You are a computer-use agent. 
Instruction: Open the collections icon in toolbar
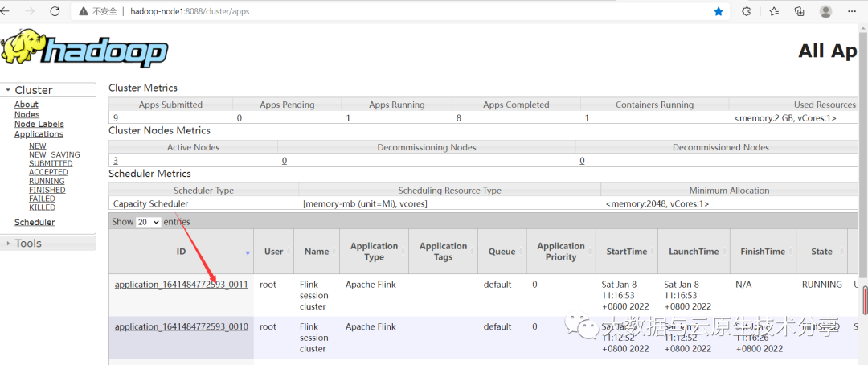tap(800, 11)
